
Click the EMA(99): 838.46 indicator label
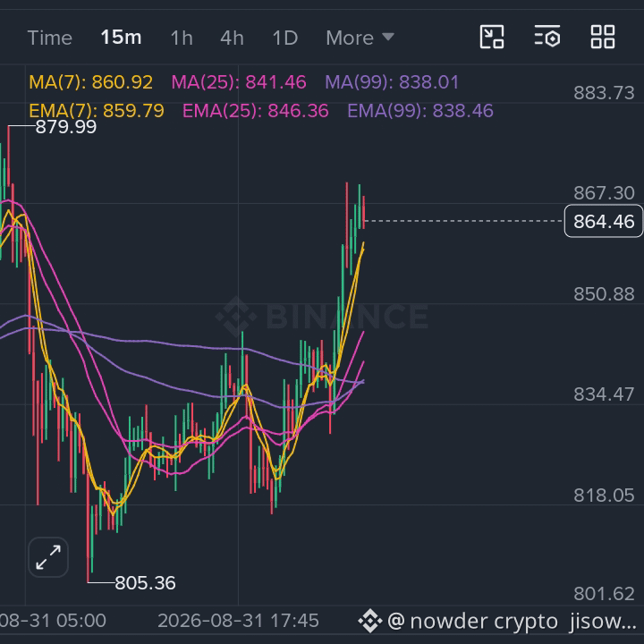[420, 111]
